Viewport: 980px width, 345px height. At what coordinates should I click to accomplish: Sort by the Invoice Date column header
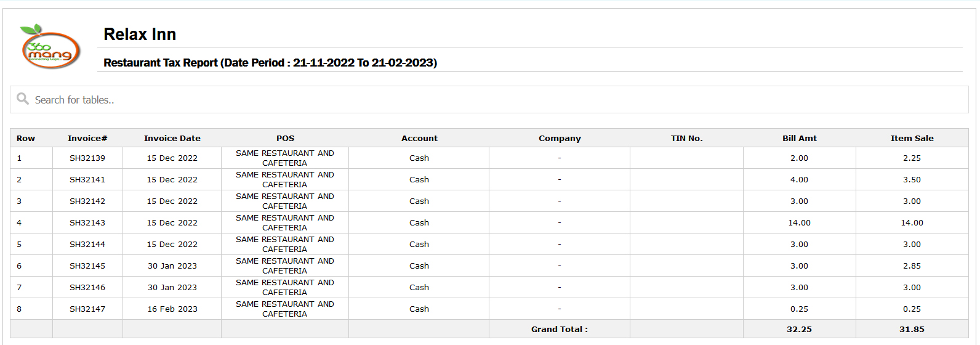[x=172, y=139]
